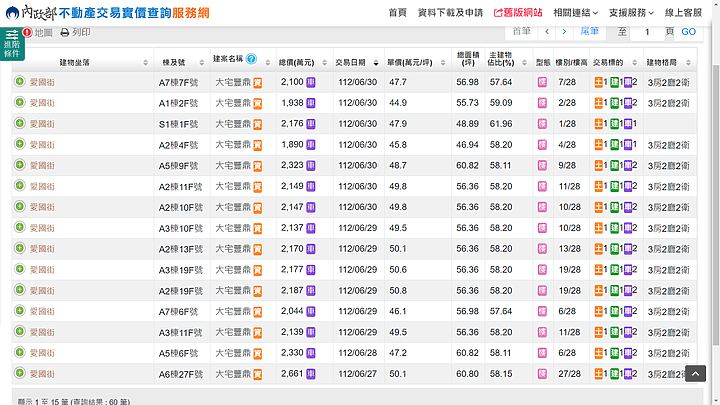Sort by 棟及號 column
Viewport: 720px width, 405px height.
[202, 62]
